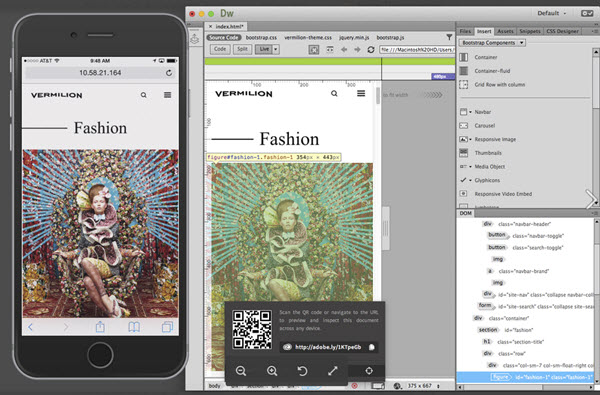Click the Live View inspect mode icon
Image resolution: width=600 pixels, height=395 pixels.
(314, 49)
